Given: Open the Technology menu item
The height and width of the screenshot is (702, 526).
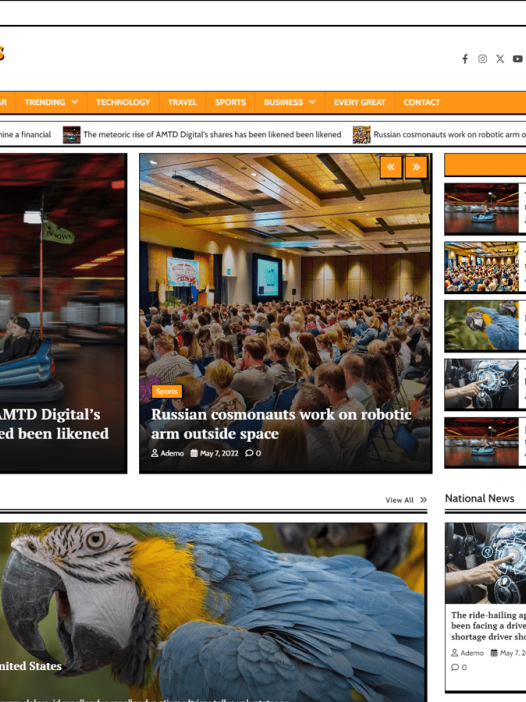Looking at the screenshot, I should (x=123, y=102).
